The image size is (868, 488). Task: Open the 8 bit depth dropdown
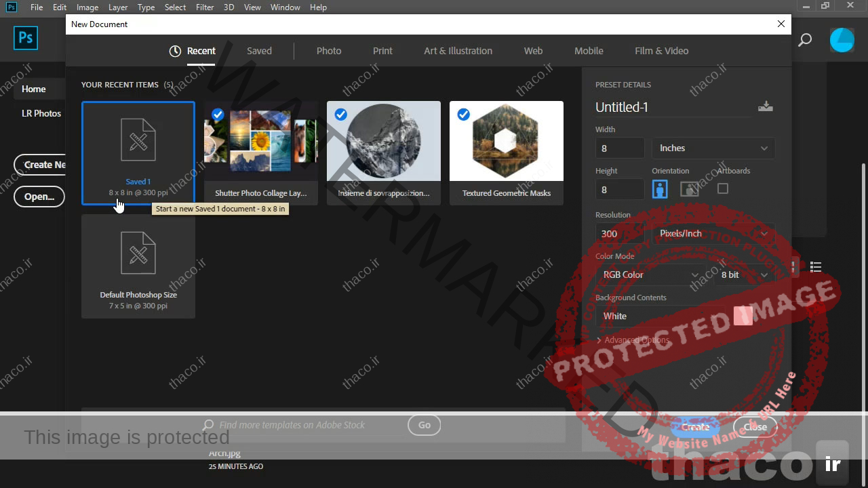tap(744, 274)
